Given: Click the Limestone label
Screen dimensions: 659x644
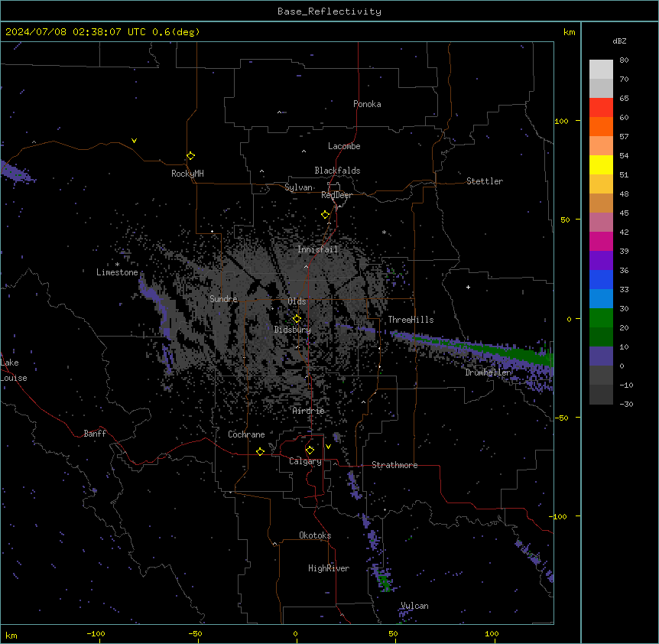Looking at the screenshot, I should tap(117, 272).
